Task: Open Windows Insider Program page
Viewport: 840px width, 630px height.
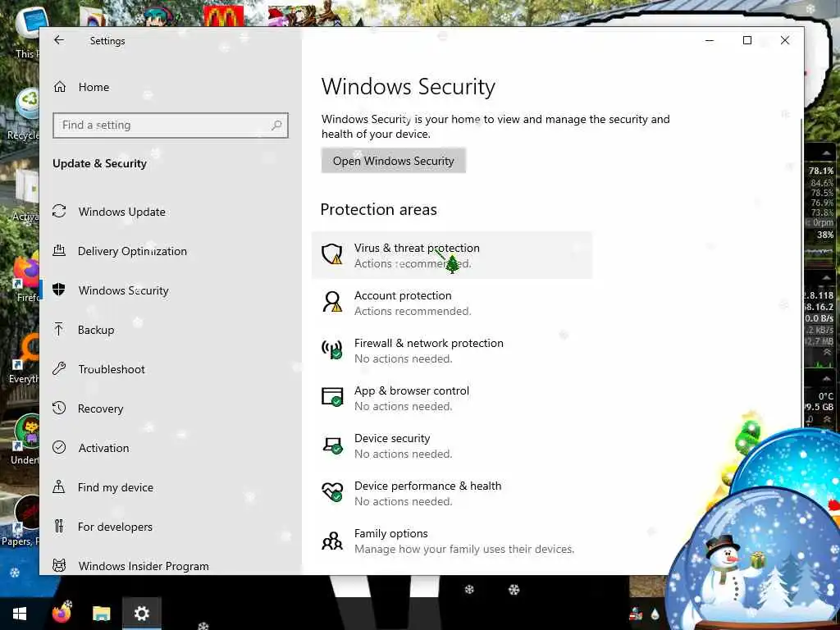Action: [144, 566]
